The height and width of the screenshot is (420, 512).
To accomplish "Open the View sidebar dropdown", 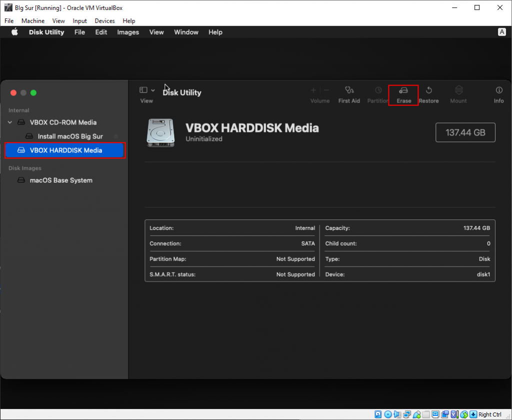I will tap(147, 90).
